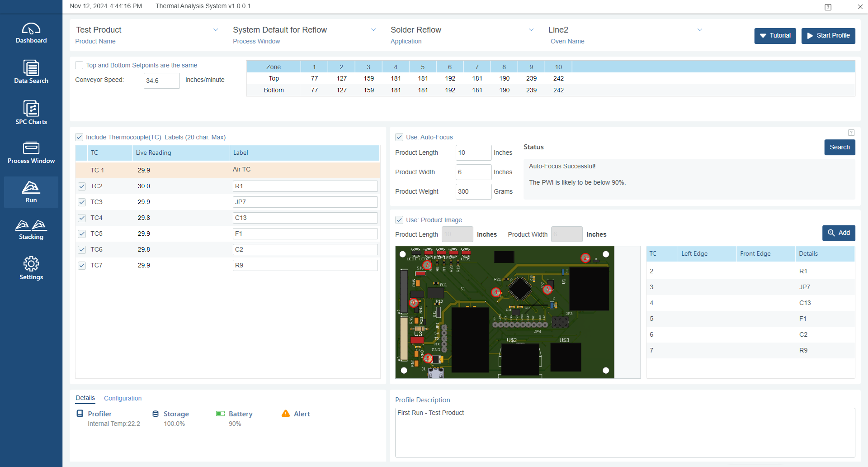Open the Oven Name dropdown showing Line2
Image resolution: width=868 pixels, height=467 pixels.
coord(699,30)
